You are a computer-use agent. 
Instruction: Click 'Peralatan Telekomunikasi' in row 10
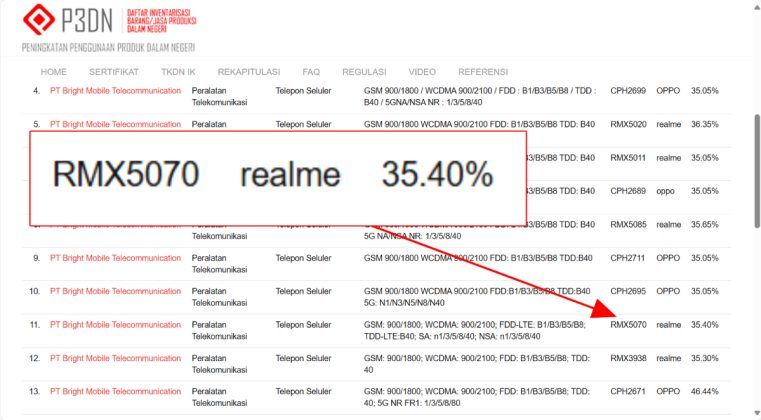219,297
